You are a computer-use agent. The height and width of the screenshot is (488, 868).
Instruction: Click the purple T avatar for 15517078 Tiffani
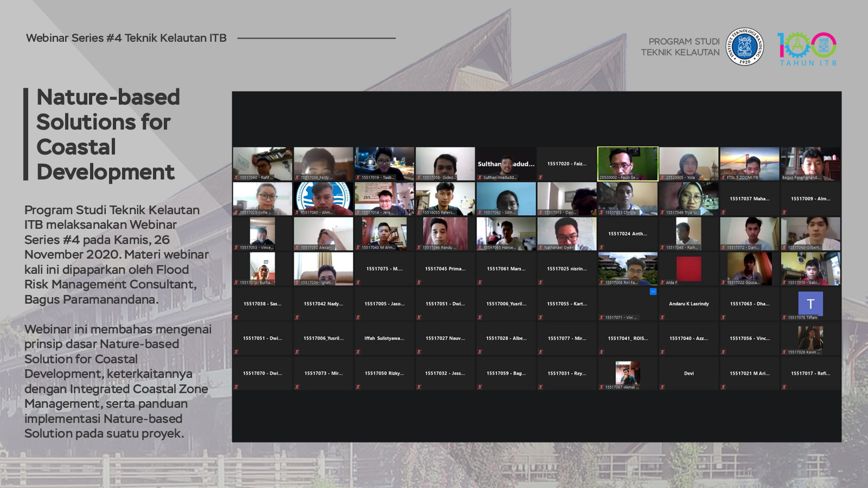pyautogui.click(x=810, y=304)
